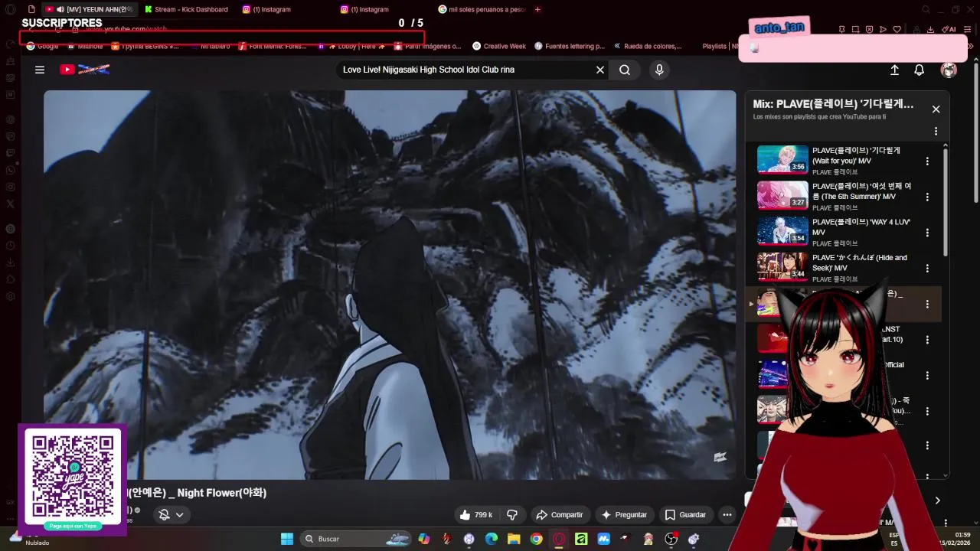
Task: Play 'The 6th Summer' M/V thumbnail
Action: pyautogui.click(x=782, y=195)
